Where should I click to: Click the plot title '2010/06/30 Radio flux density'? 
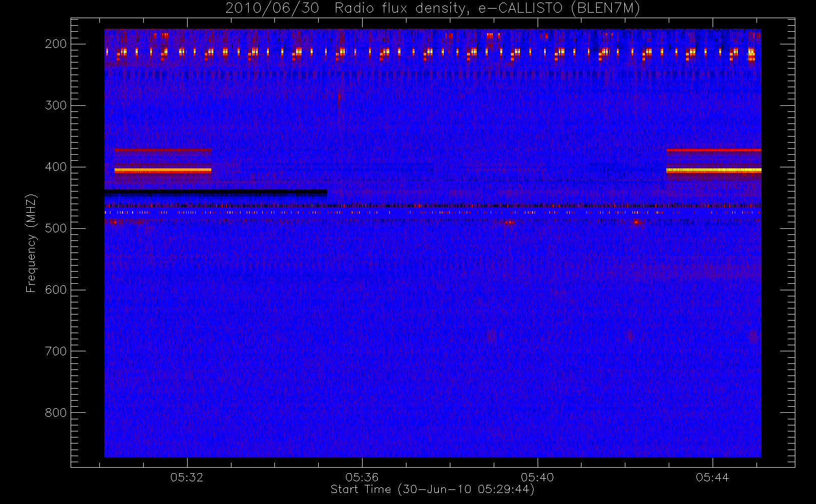click(x=433, y=8)
